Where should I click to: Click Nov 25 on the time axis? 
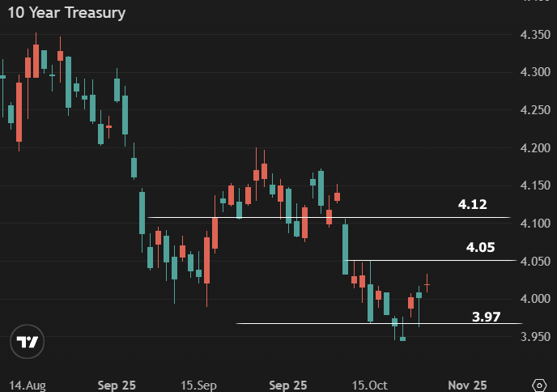(x=467, y=384)
